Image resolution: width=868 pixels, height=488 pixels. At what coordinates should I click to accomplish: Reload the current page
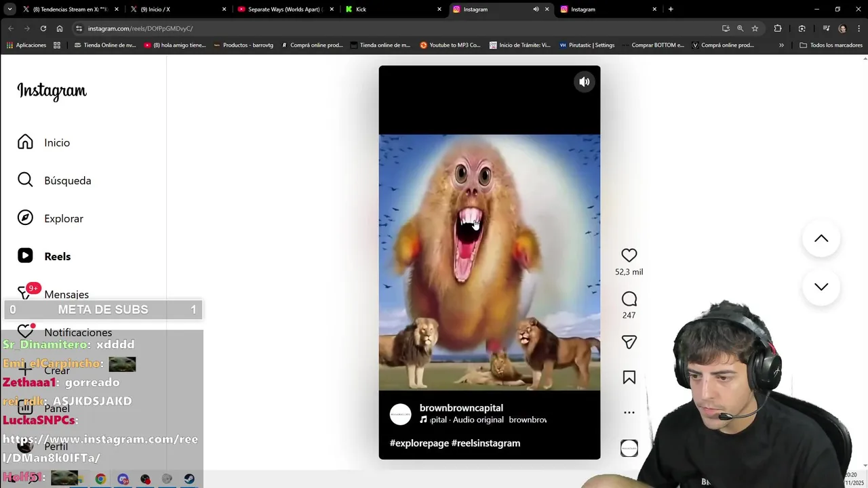[43, 28]
